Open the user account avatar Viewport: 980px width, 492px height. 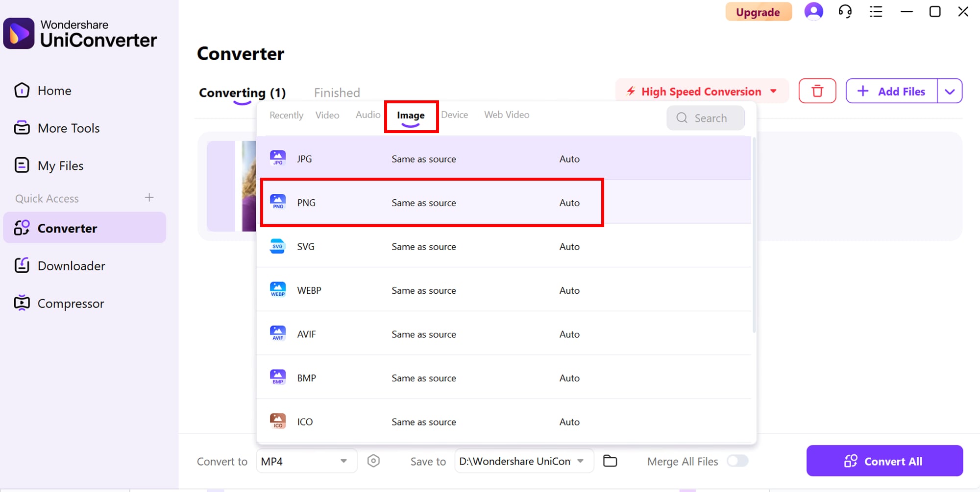pyautogui.click(x=814, y=11)
